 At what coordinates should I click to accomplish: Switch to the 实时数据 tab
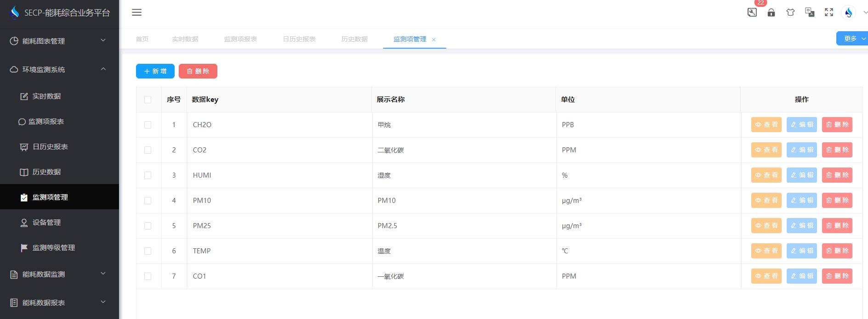coord(185,39)
